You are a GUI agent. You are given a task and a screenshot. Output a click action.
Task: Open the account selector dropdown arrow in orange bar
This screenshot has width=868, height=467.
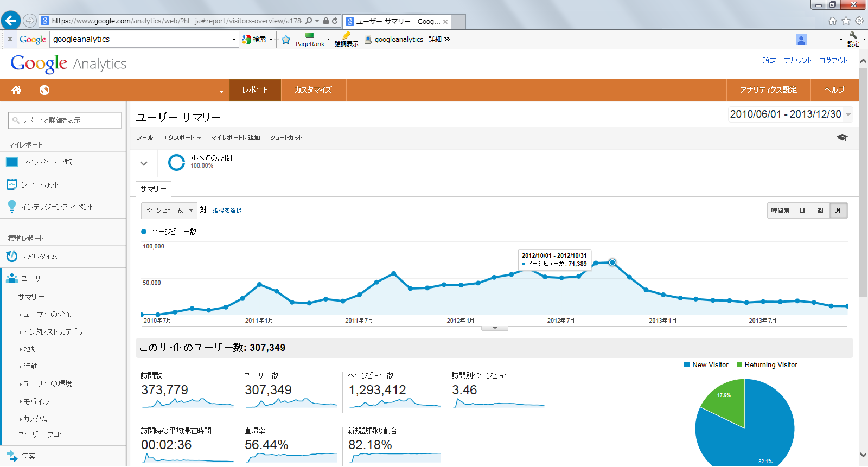(221, 91)
